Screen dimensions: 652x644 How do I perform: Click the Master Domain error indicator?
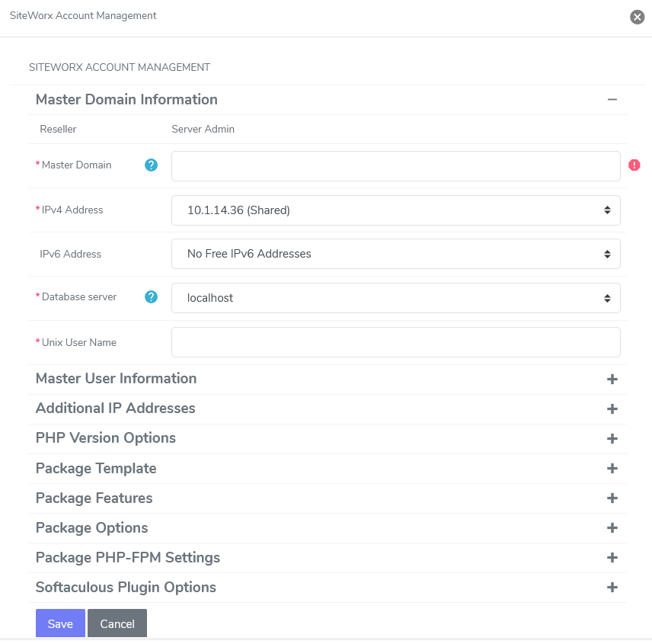[634, 165]
